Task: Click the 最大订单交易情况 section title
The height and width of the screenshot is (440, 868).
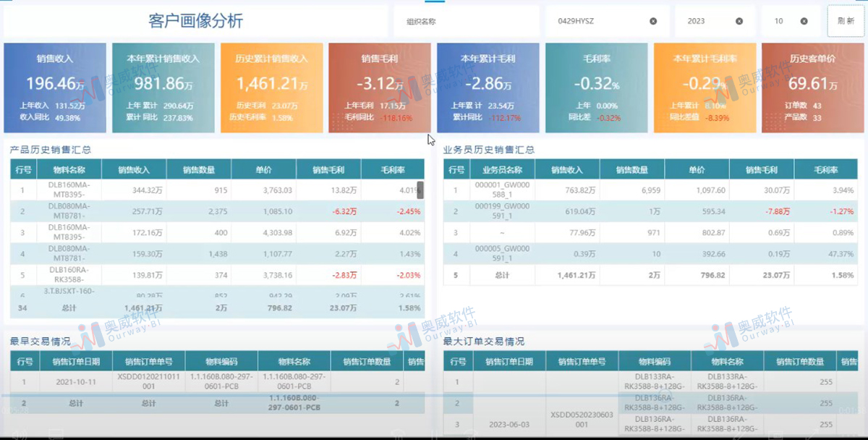Action: coord(483,341)
